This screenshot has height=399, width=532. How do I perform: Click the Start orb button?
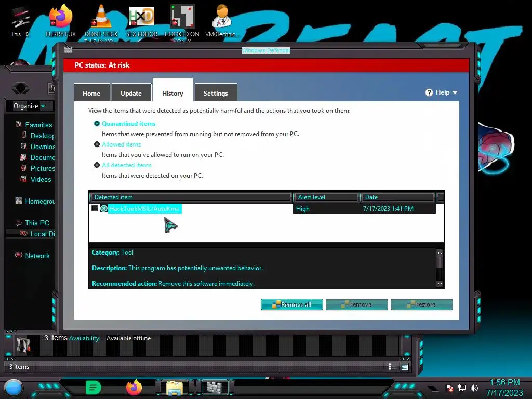click(14, 388)
